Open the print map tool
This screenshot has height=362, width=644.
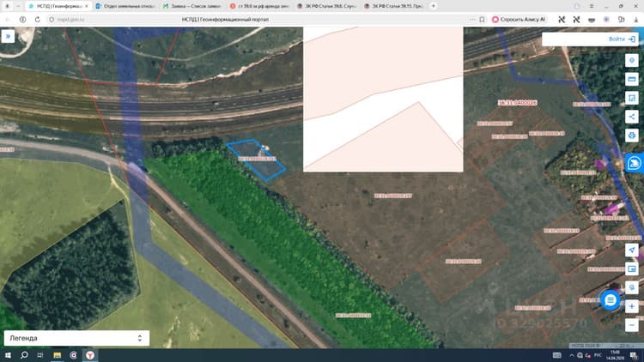pos(632,136)
